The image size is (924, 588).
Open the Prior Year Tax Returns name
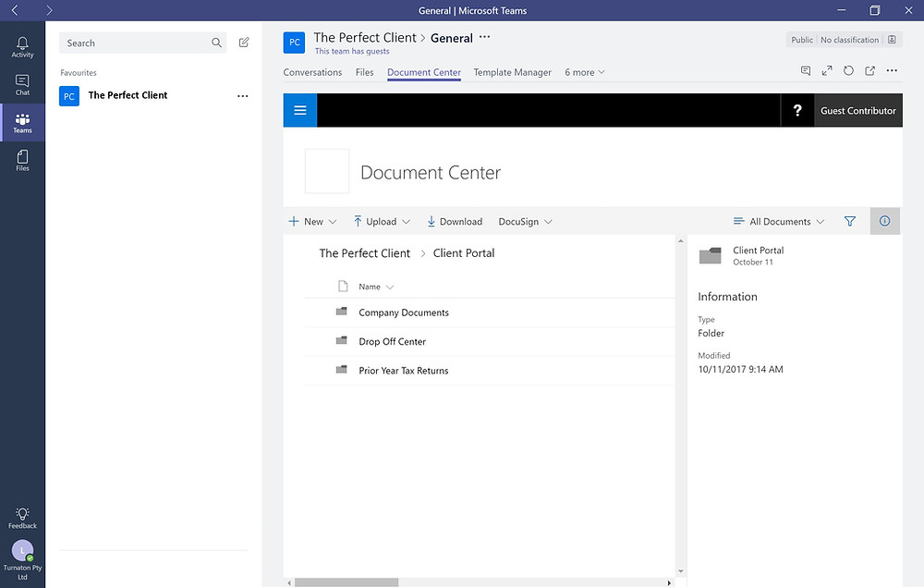(x=403, y=371)
